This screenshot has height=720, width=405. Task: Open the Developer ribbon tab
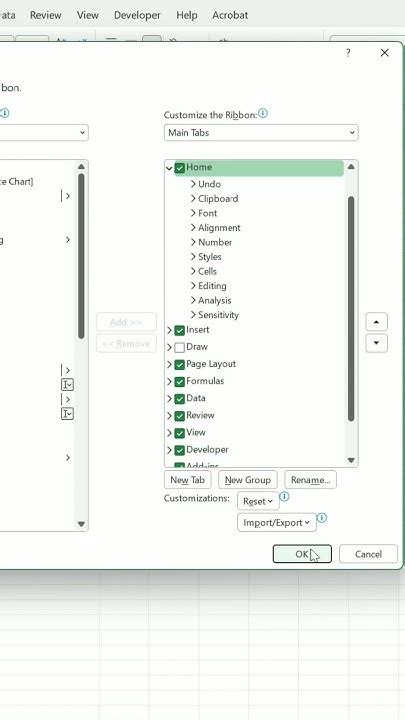pos(137,15)
